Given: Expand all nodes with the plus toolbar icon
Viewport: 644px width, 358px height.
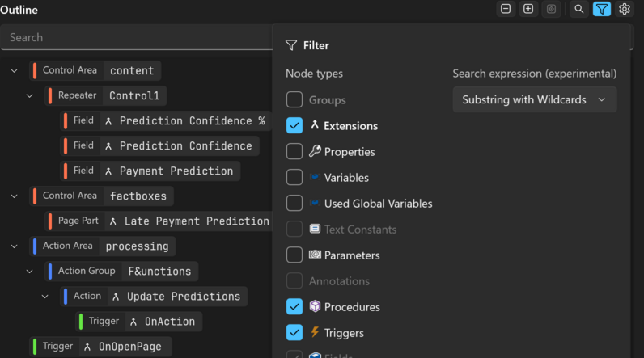Looking at the screenshot, I should [528, 9].
